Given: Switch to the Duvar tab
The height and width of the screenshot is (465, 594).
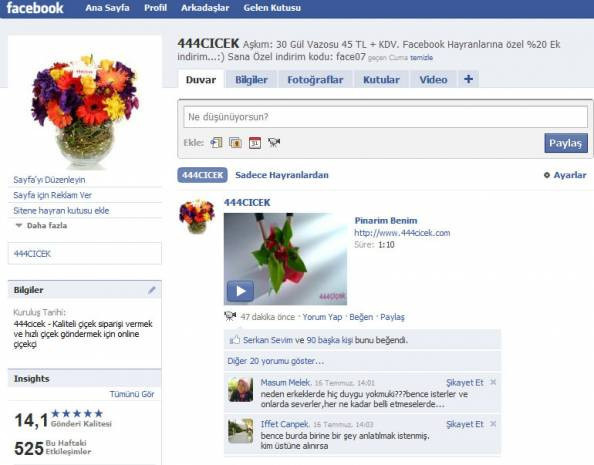Looking at the screenshot, I should (x=201, y=80).
